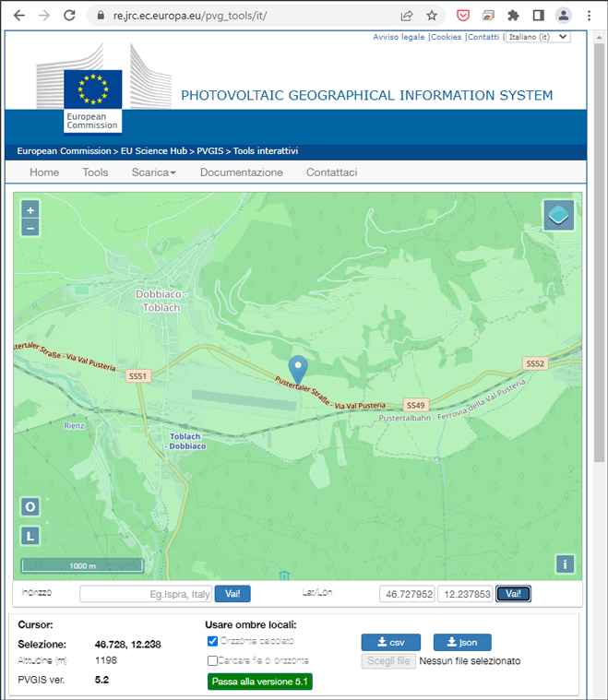Open the map layers switcher icon
The height and width of the screenshot is (700, 608).
click(558, 215)
